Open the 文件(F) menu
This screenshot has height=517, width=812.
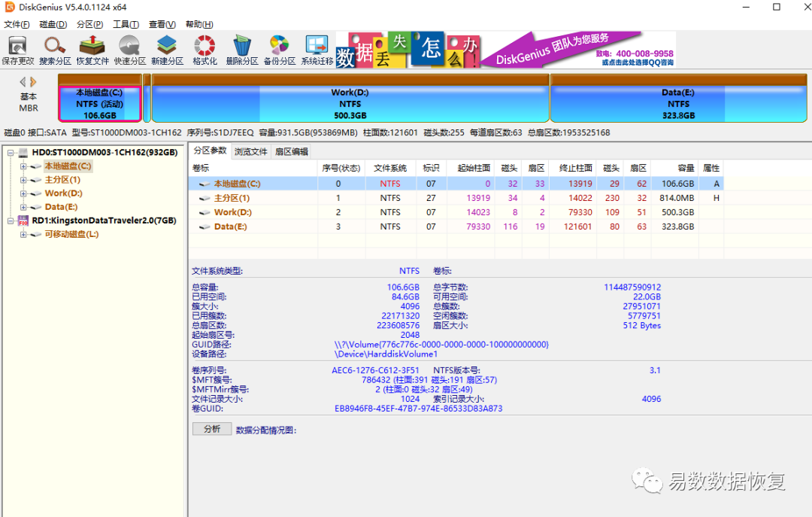(x=17, y=24)
